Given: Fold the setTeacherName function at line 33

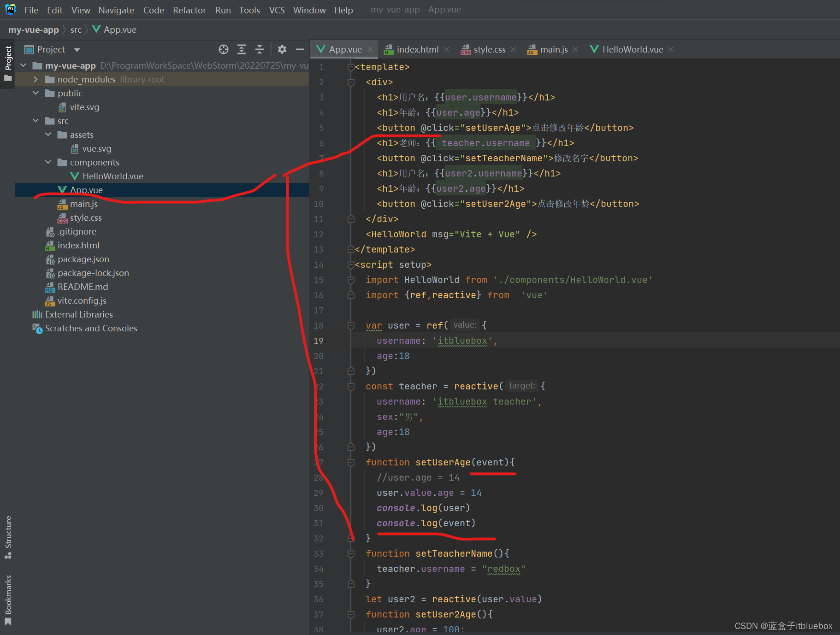Looking at the screenshot, I should pos(351,554).
